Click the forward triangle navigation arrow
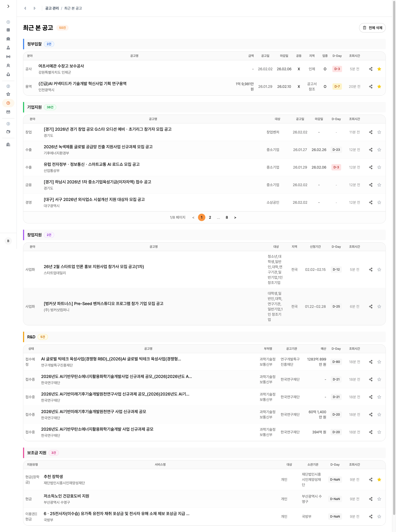Screen dimensions: 396x532 pos(35,8)
